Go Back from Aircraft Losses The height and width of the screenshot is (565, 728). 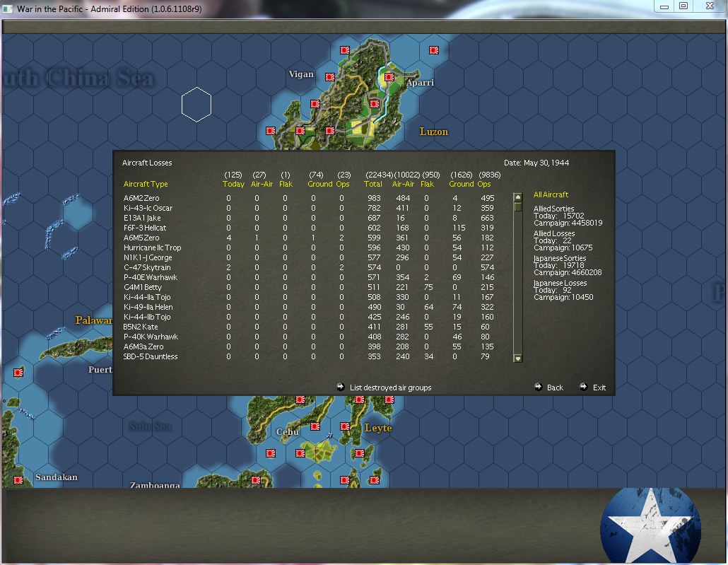(555, 388)
